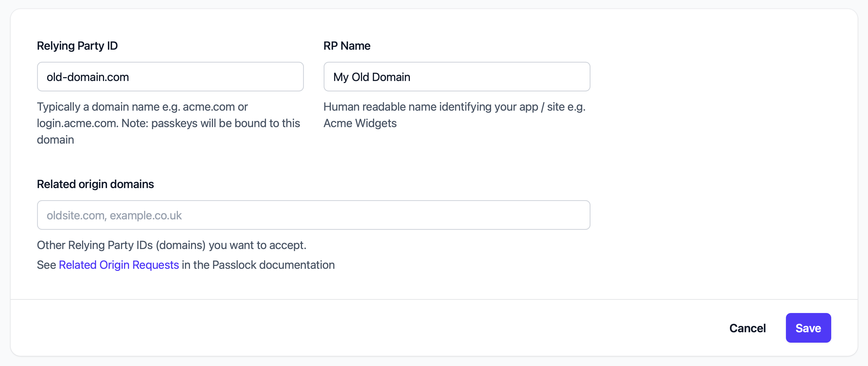
Task: Click the Relying Party ID input field
Action: point(170,77)
